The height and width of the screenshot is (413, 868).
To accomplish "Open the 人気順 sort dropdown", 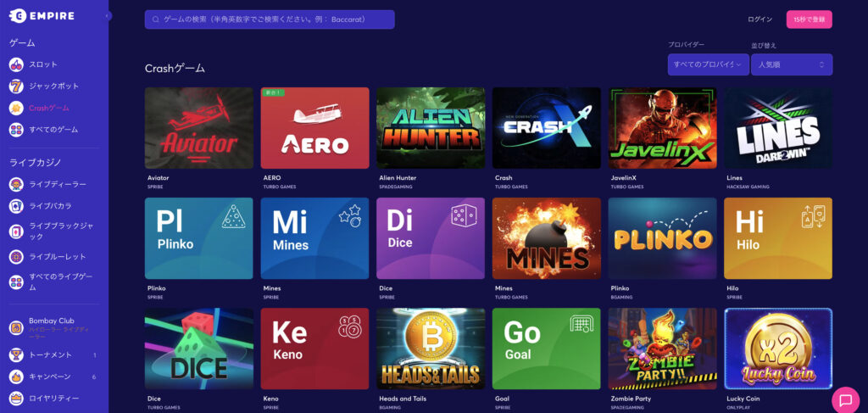I will tap(792, 64).
